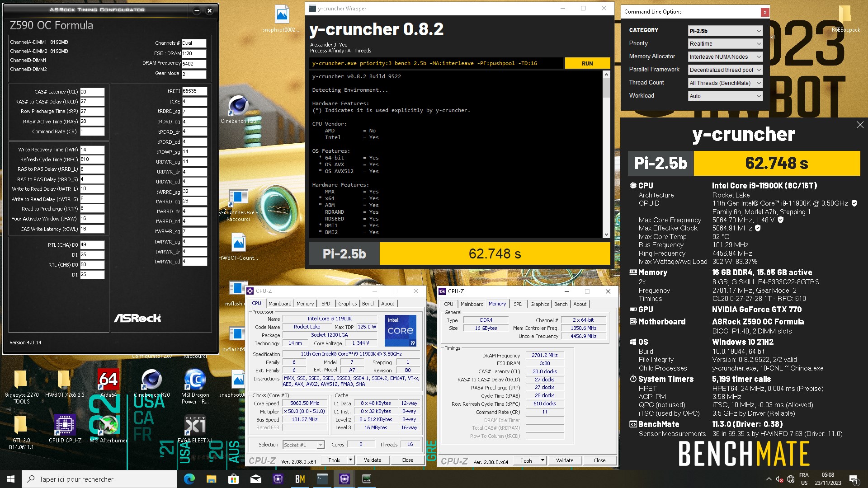Open Bench tab in the left CPU-Z window
Image resolution: width=868 pixels, height=488 pixels.
click(369, 304)
